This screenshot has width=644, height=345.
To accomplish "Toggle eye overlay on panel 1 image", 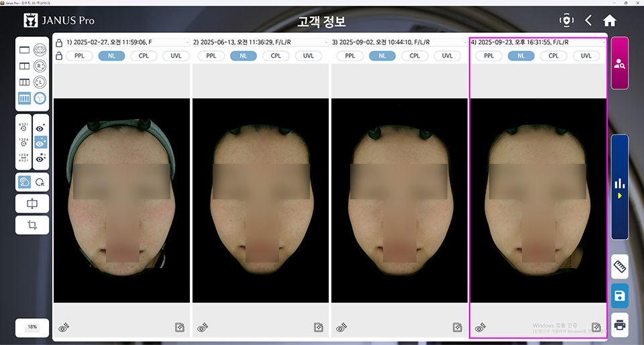I will tap(64, 328).
